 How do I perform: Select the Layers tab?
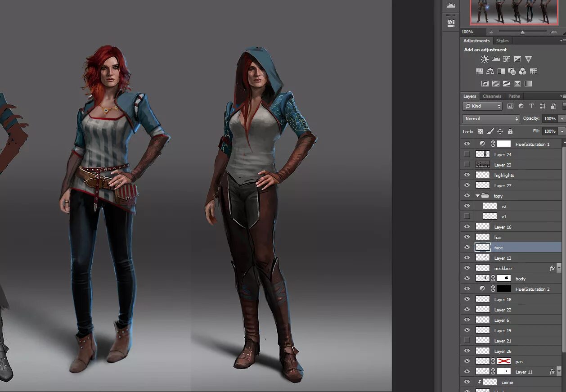coord(470,96)
